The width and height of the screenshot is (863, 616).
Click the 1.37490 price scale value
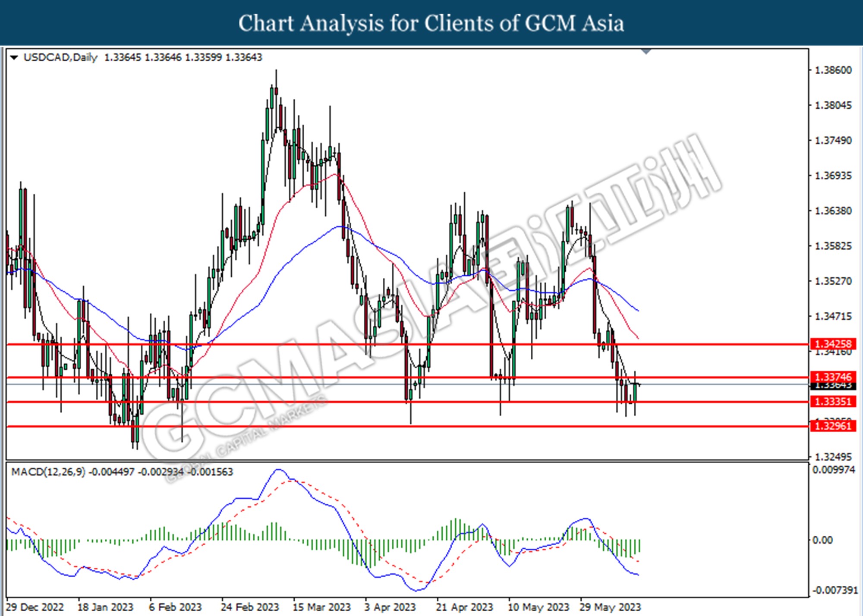pyautogui.click(x=833, y=141)
